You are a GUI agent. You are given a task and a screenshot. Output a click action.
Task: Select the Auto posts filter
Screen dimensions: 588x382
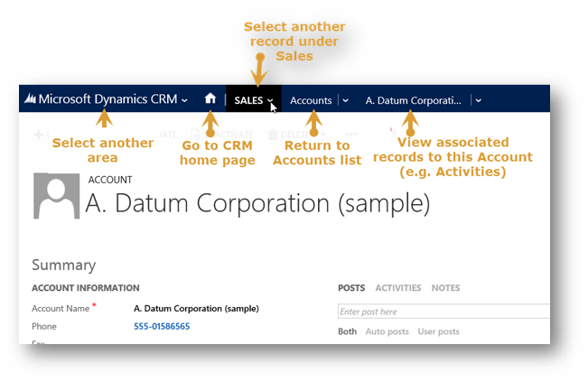point(387,331)
